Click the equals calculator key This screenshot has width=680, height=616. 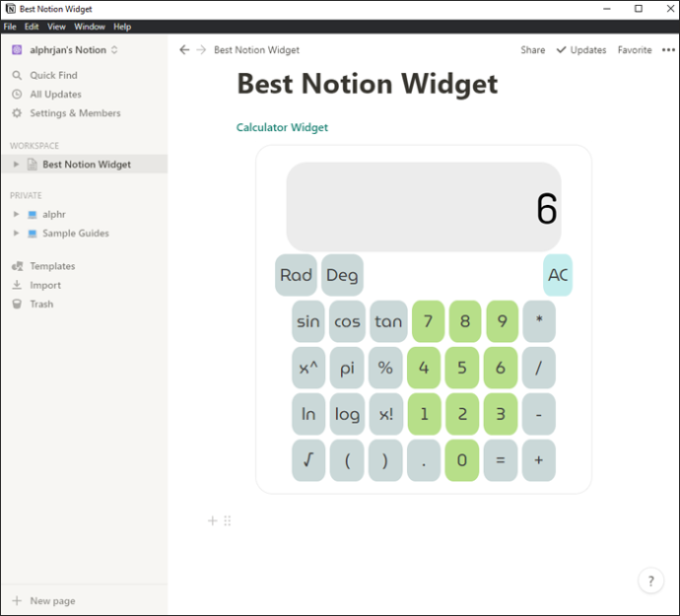501,460
